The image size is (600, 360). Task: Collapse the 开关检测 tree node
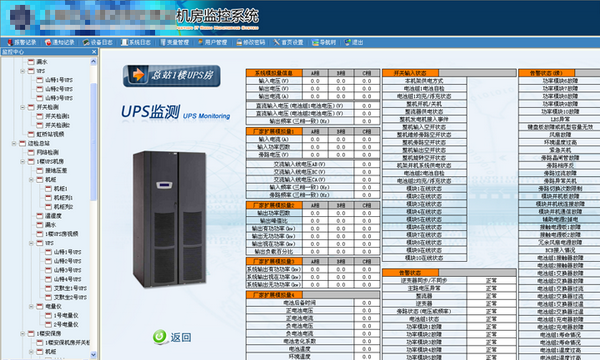pos(23,108)
